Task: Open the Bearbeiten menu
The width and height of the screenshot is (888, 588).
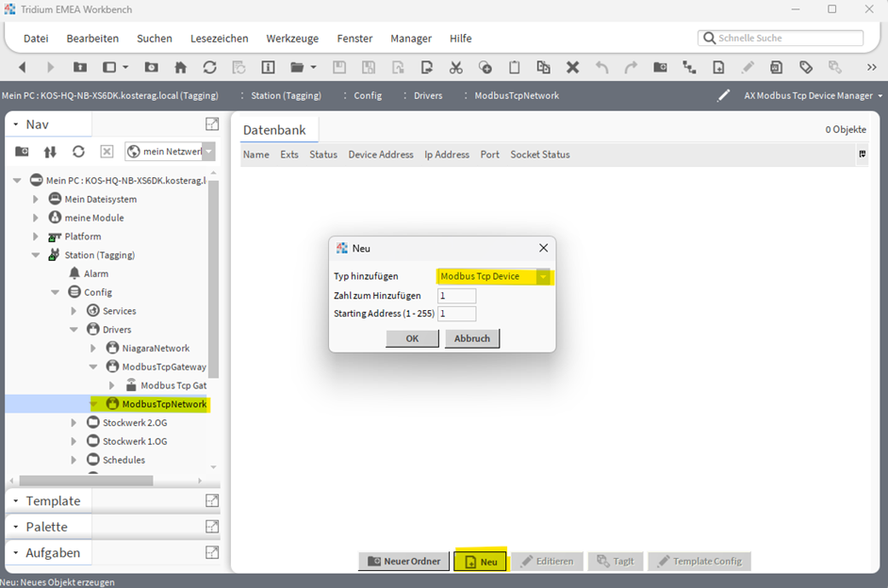Action: pyautogui.click(x=93, y=39)
